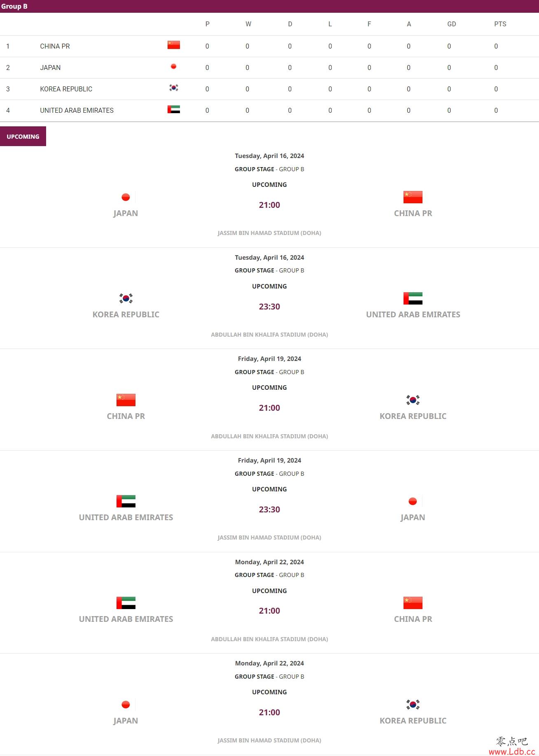Click UAE flag in April 22 match
This screenshot has width=539, height=756.
pyautogui.click(x=126, y=603)
